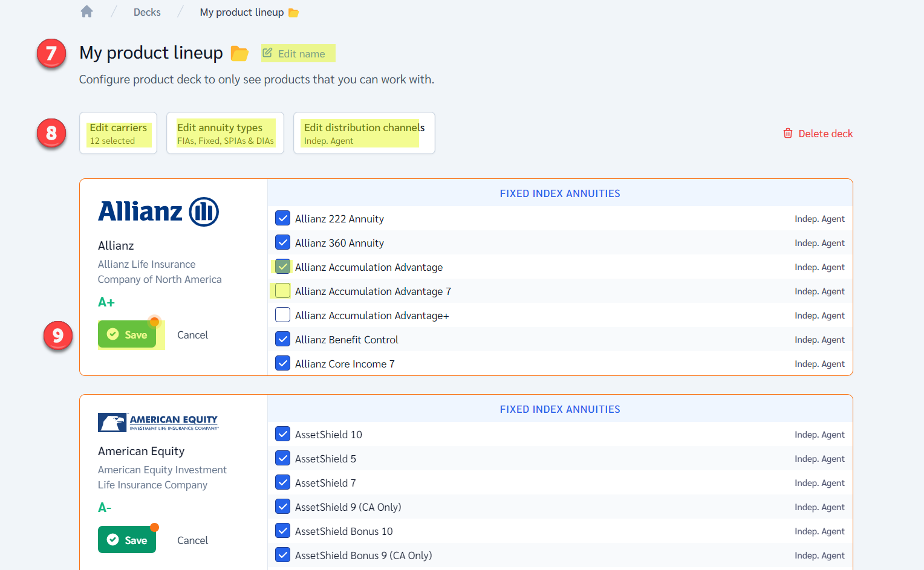The height and width of the screenshot is (570, 924).
Task: Uncheck AssetShield 7
Action: 282,482
